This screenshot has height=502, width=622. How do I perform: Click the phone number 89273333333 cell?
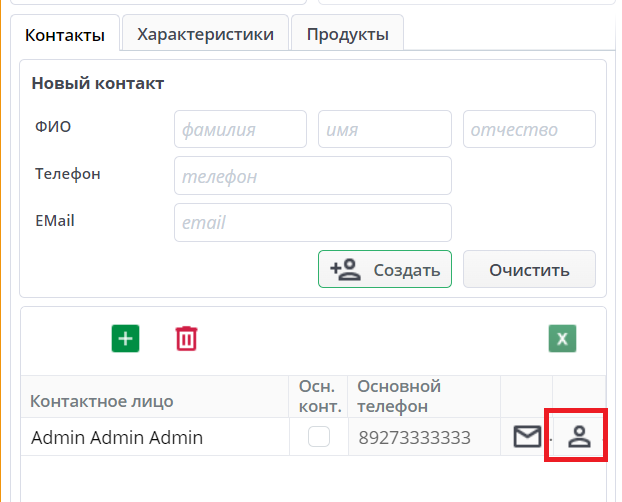413,437
